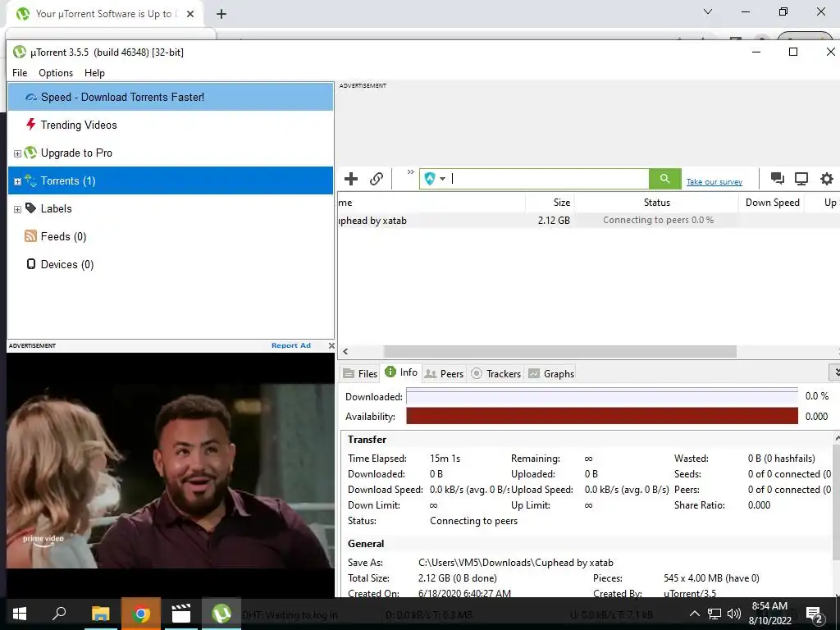
Task: Click the RSS Feeds orange icon
Action: (30, 235)
